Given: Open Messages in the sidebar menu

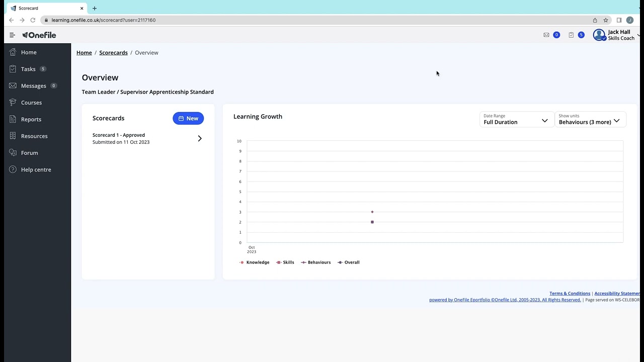Looking at the screenshot, I should (x=34, y=86).
